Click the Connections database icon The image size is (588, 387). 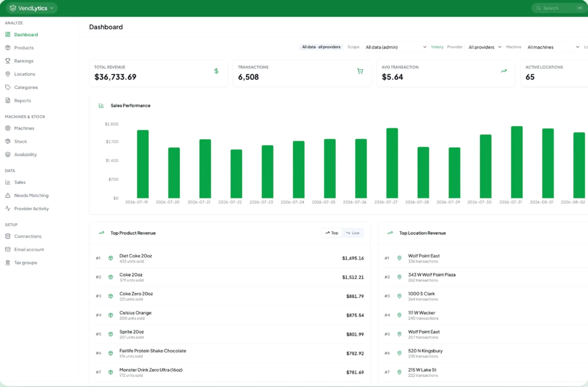[8, 236]
